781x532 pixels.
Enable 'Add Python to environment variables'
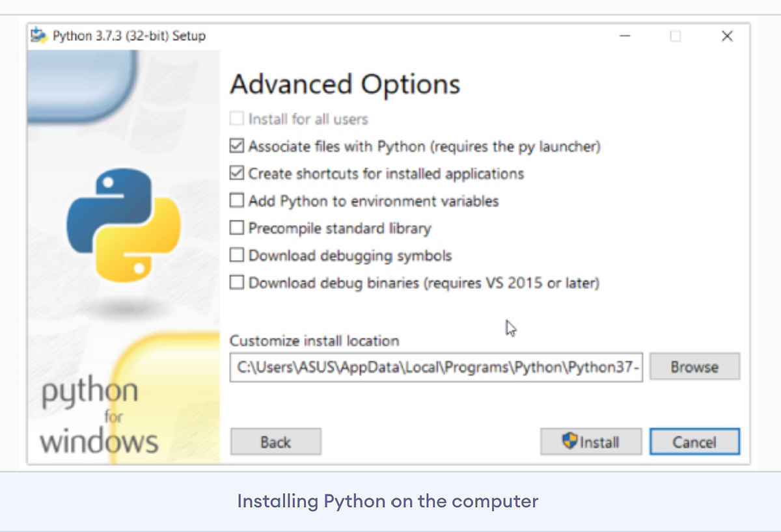coord(237,200)
